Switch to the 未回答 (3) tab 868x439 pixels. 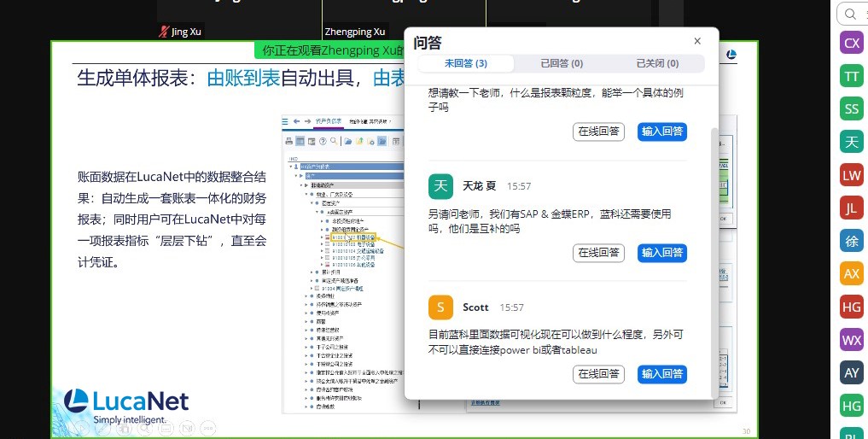tap(465, 63)
